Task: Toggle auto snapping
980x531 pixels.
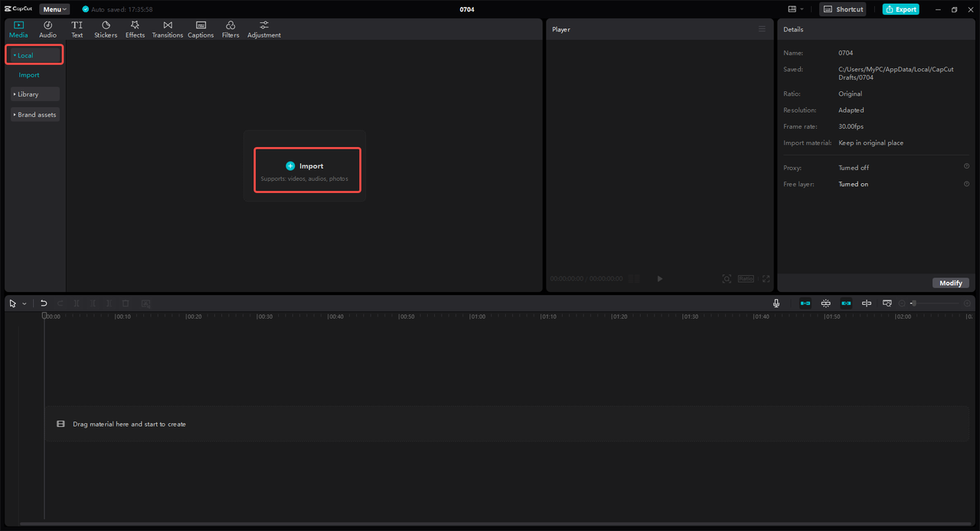Action: pos(825,303)
